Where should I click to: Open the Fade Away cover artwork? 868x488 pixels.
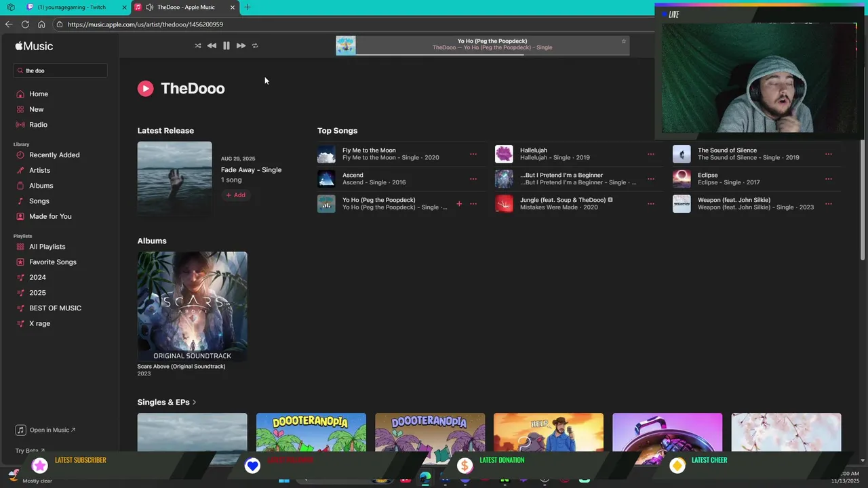click(x=174, y=178)
